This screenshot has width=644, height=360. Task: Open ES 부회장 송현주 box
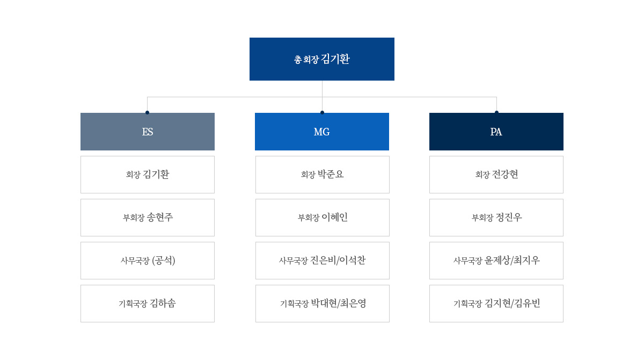(148, 218)
